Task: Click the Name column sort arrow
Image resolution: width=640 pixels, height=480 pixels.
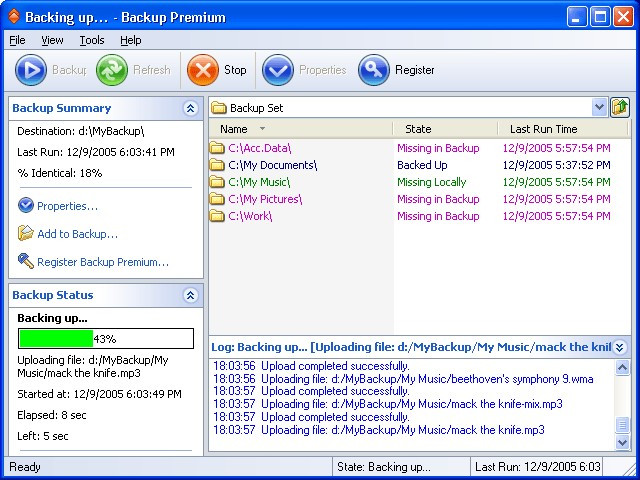Action: tap(262, 129)
